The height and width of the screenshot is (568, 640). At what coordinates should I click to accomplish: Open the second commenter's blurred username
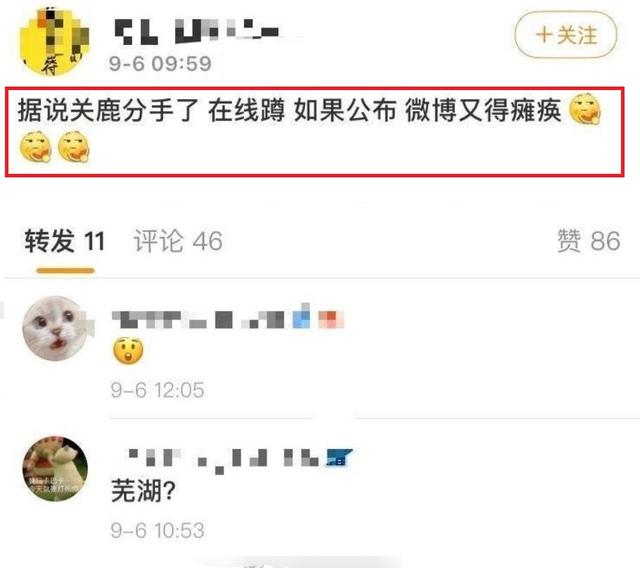point(232,459)
